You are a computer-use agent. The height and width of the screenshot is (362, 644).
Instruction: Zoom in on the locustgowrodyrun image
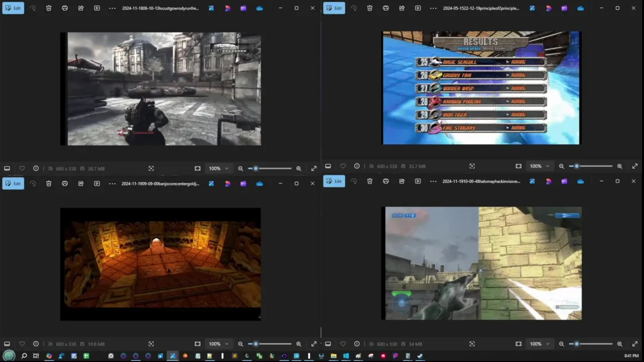(298, 168)
